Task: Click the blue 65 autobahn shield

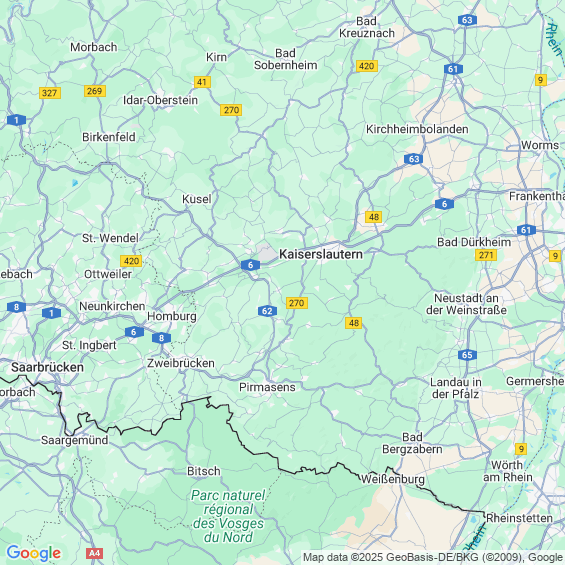Action: coord(467,355)
